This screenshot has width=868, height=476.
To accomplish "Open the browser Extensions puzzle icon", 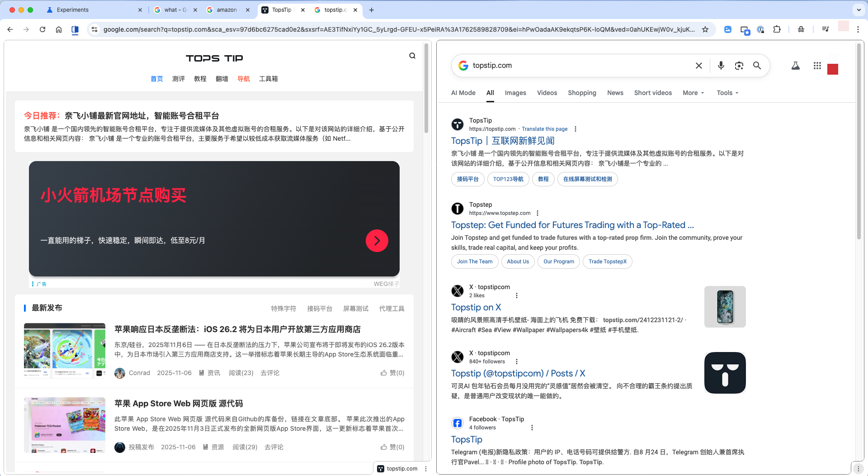I will [777, 29].
